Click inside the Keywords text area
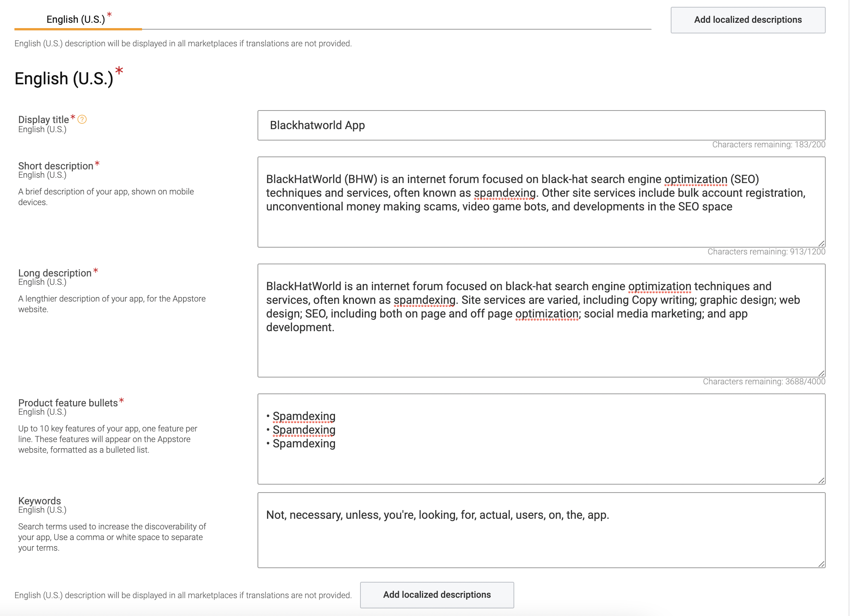Viewport: 850px width, 616px height. pos(541,530)
